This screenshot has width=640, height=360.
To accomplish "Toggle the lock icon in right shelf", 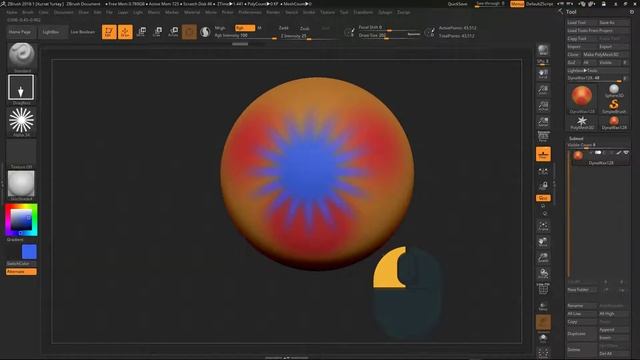I will (543, 186).
